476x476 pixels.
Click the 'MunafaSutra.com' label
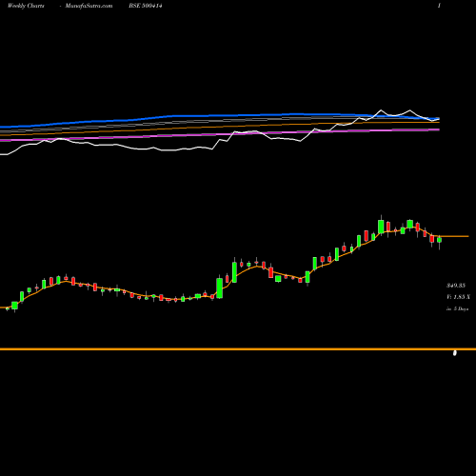coord(89,6)
